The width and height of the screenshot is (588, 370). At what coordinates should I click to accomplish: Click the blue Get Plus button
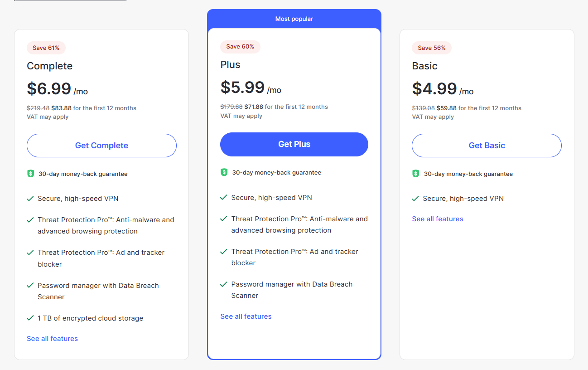[x=294, y=144]
